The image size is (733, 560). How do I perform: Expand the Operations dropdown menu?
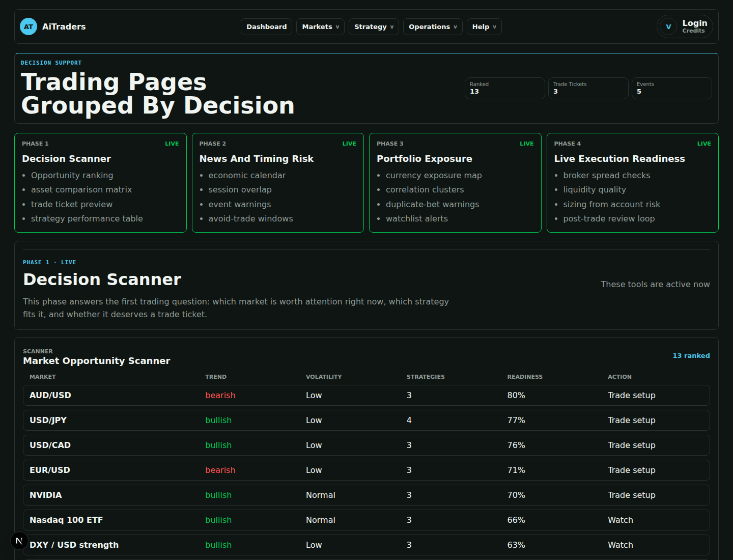tap(433, 26)
